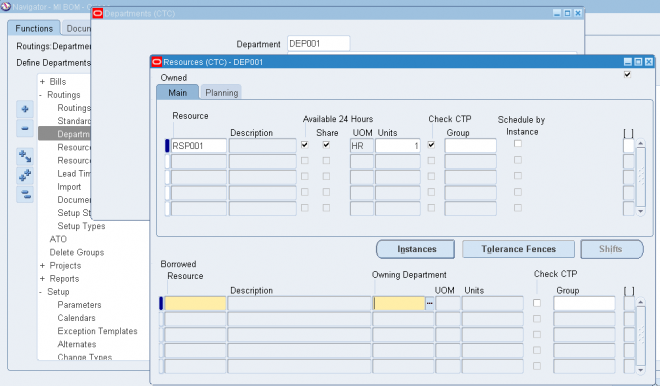Viewport: 660px width, 386px height.
Task: Click Department field DEP001 in Departments window
Action: (x=319, y=43)
